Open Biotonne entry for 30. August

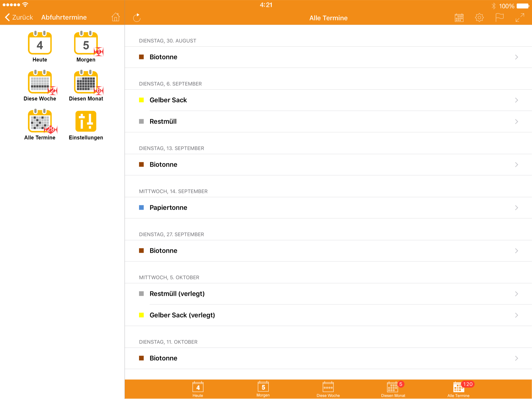click(328, 57)
